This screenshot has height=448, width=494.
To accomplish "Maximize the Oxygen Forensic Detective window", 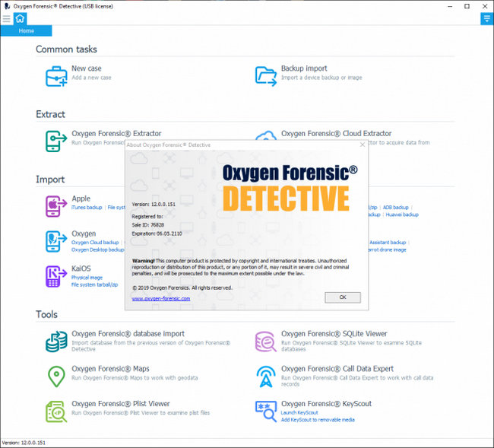I will pyautogui.click(x=467, y=6).
